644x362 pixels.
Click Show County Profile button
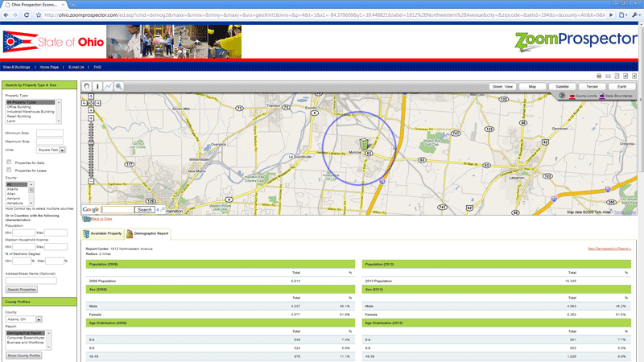pyautogui.click(x=23, y=356)
